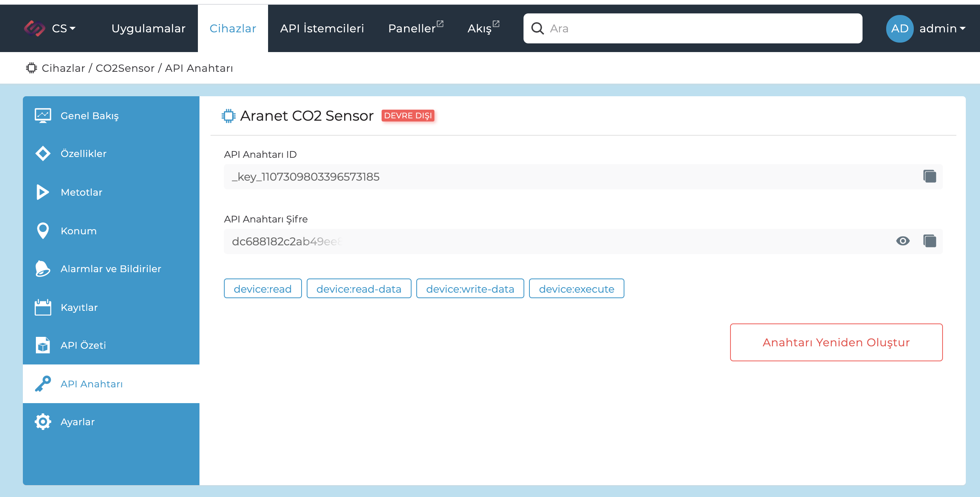Copy the API Anahtarı Şifre value
This screenshot has width=980, height=497.
[929, 241]
